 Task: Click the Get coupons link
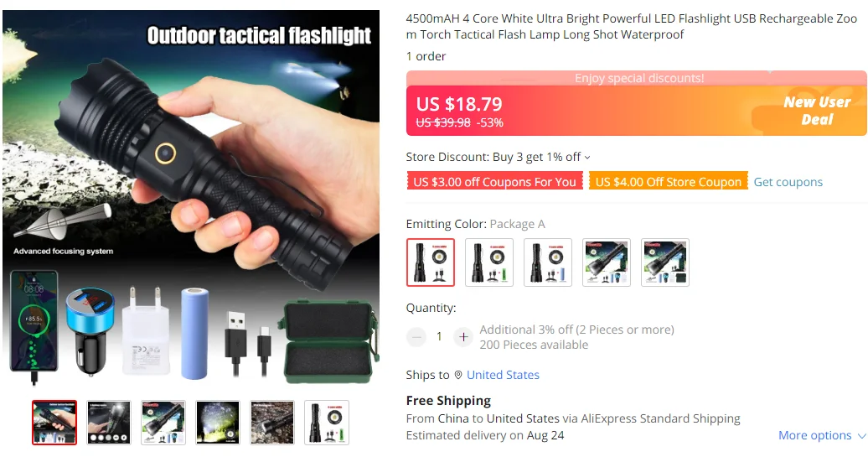click(x=788, y=182)
